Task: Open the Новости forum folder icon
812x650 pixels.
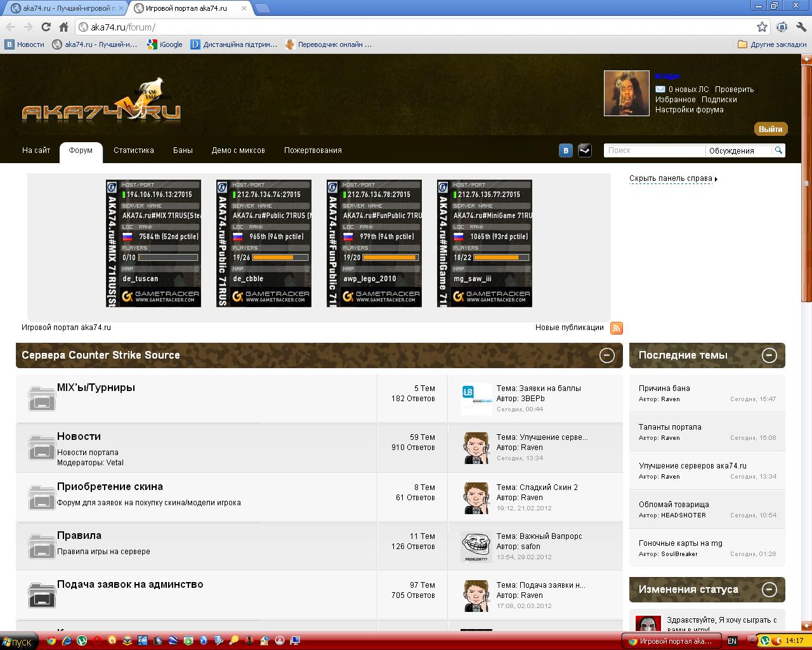Action: click(x=42, y=447)
